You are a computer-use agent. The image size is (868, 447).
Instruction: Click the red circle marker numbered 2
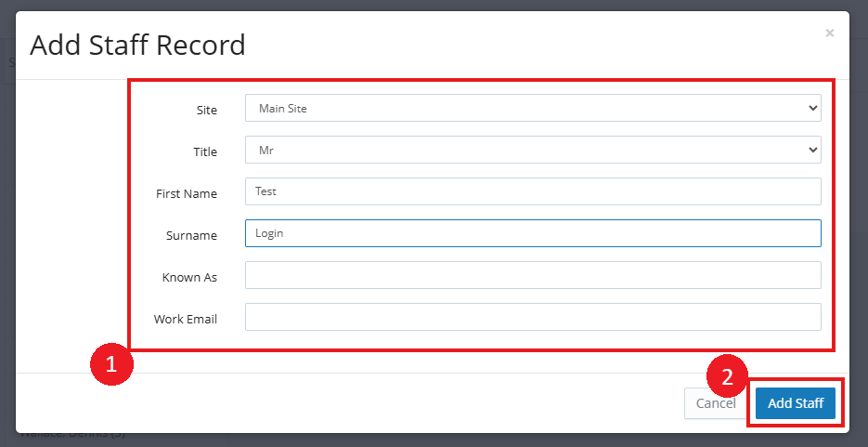click(x=728, y=376)
